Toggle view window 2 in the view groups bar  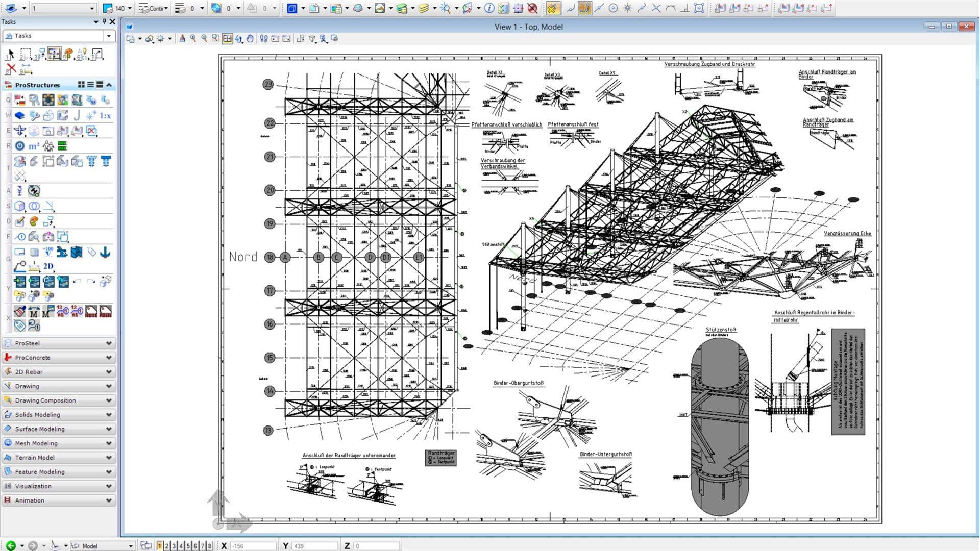tap(166, 545)
